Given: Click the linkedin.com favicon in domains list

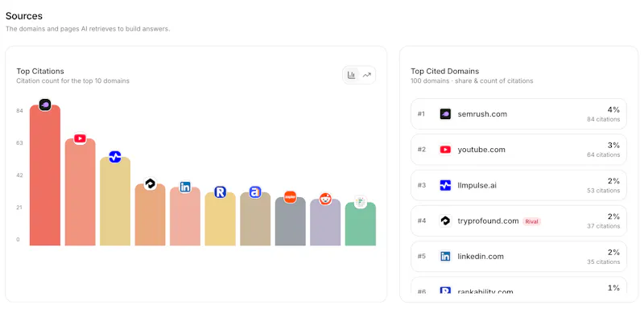Looking at the screenshot, I should (x=445, y=257).
